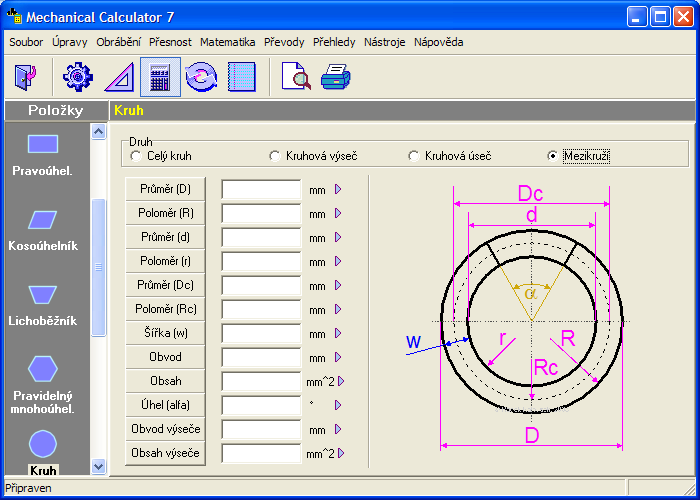700x500 pixels.
Task: Open the blue notepad toolbar icon
Action: click(242, 77)
